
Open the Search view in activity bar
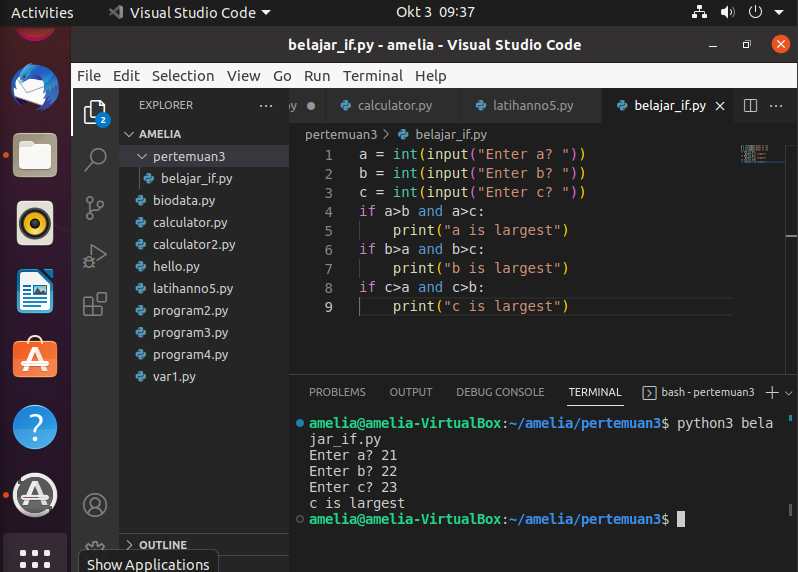[95, 160]
